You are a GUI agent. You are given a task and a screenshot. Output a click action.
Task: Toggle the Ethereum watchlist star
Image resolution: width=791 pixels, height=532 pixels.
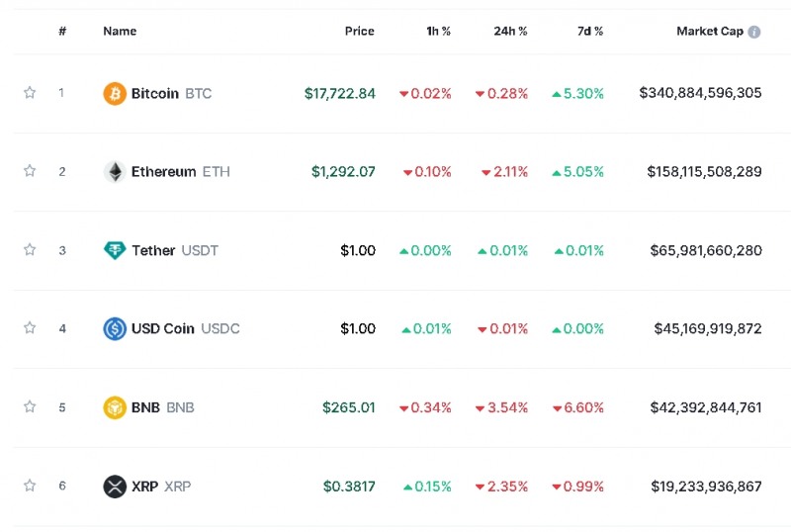tap(30, 171)
